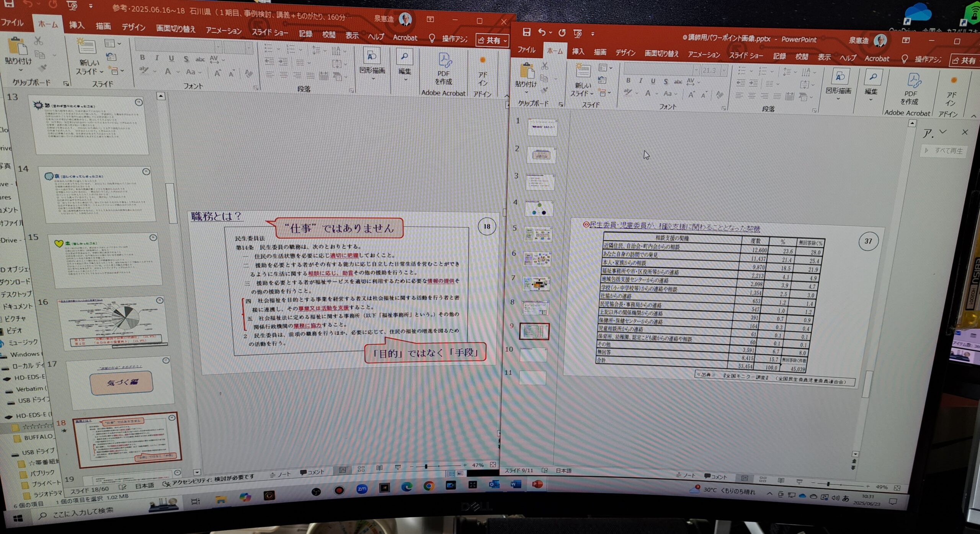Center align text in 講師用 window
Screen dimensions: 980x534
click(752, 96)
